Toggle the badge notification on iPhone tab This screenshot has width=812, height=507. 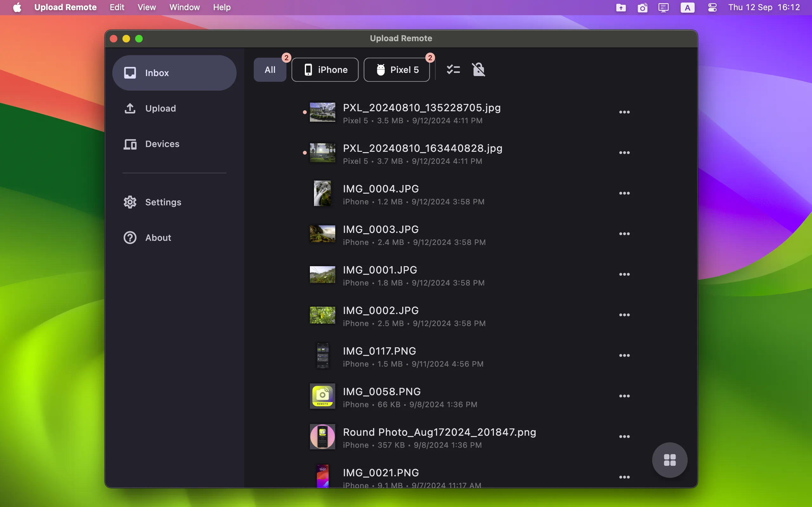pyautogui.click(x=286, y=57)
